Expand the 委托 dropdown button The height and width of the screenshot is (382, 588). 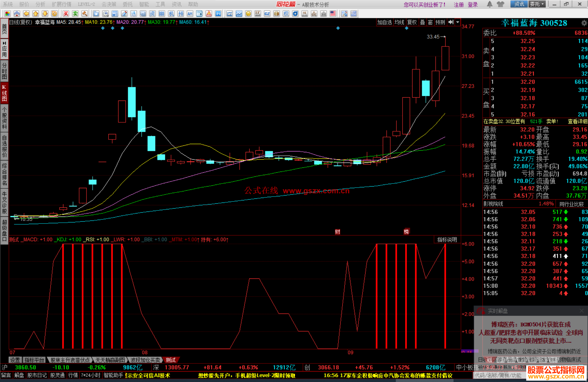coord(537,4)
